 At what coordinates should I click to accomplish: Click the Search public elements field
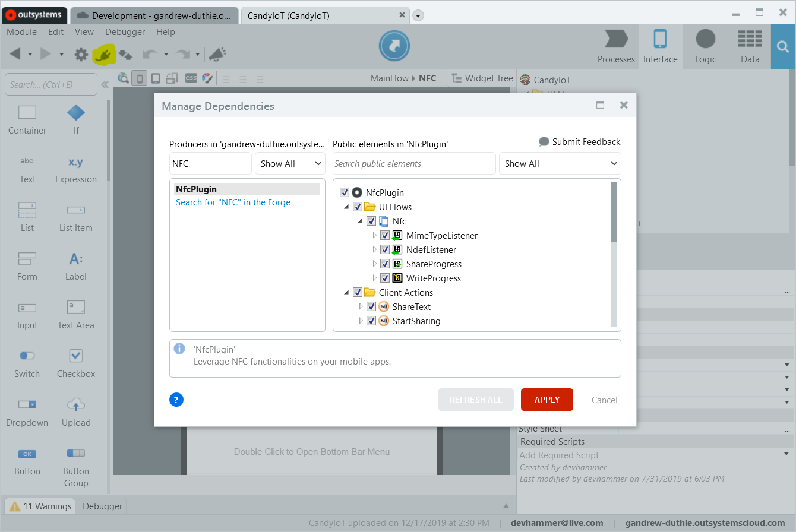coord(414,163)
